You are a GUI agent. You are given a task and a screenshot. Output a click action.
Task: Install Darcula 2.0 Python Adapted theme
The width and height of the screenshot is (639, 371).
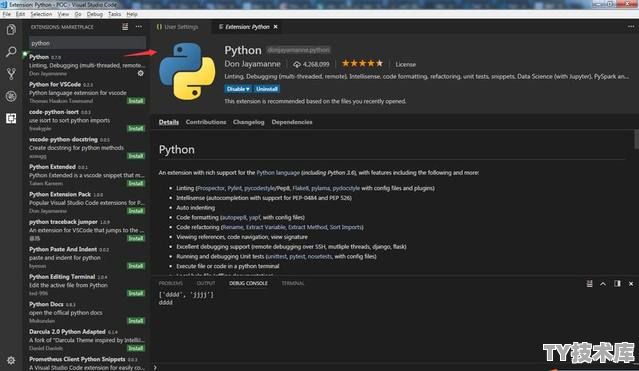pyautogui.click(x=136, y=348)
